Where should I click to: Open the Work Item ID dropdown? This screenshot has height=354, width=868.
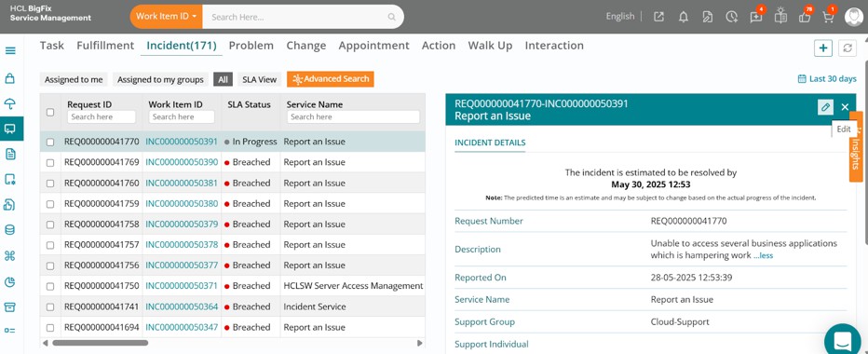[x=166, y=17]
